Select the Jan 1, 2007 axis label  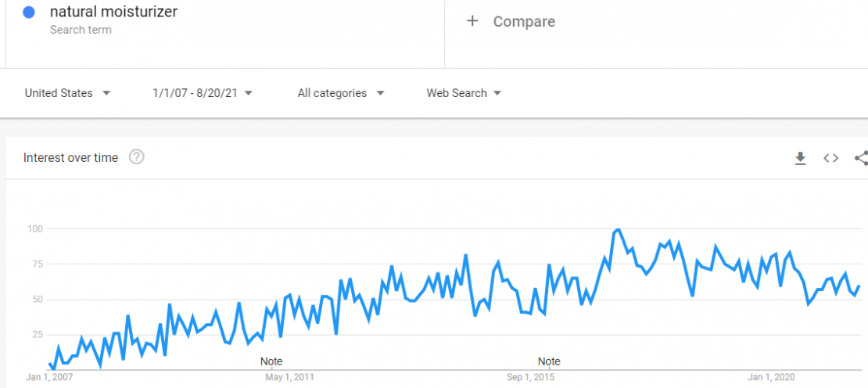[x=49, y=378]
